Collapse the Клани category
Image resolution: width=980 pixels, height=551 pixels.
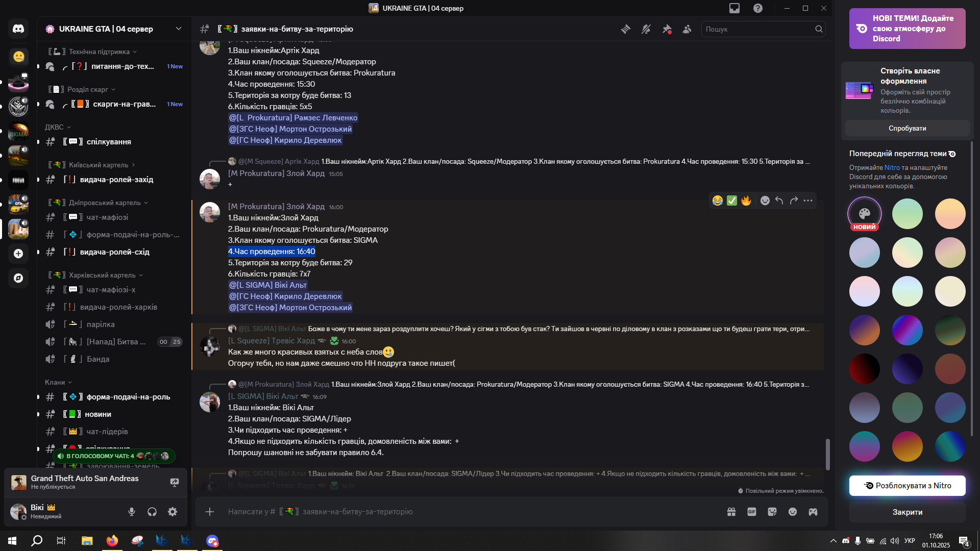tap(58, 382)
